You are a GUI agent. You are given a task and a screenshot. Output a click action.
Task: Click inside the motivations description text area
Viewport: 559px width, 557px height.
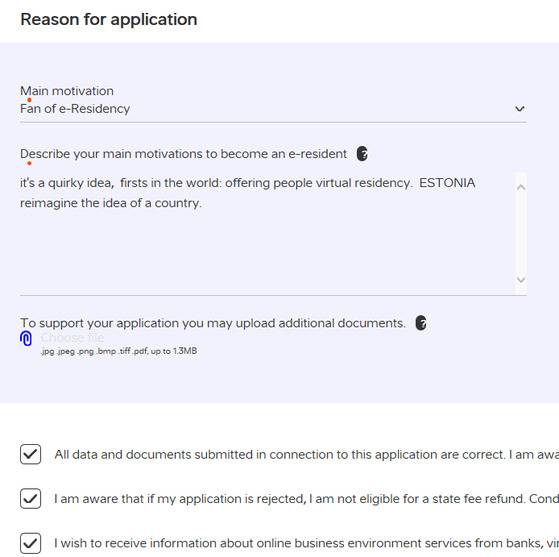tap(267, 234)
